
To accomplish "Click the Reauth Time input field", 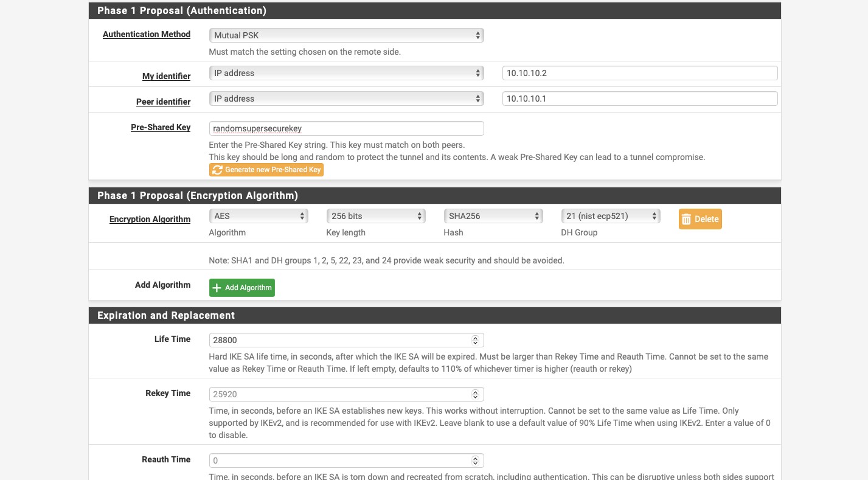I will pyautogui.click(x=339, y=461).
